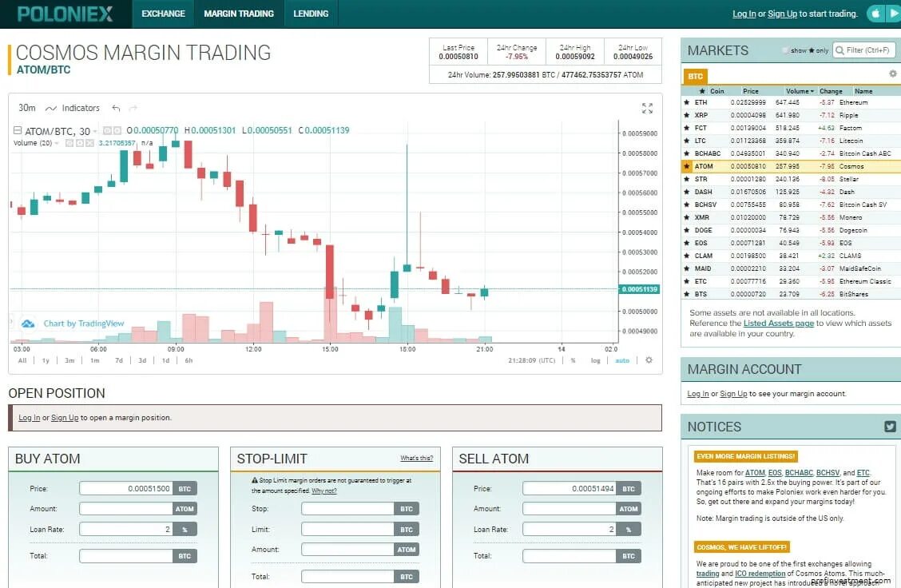
Task: Click Stop-Limit Stop input field
Action: pyautogui.click(x=348, y=509)
